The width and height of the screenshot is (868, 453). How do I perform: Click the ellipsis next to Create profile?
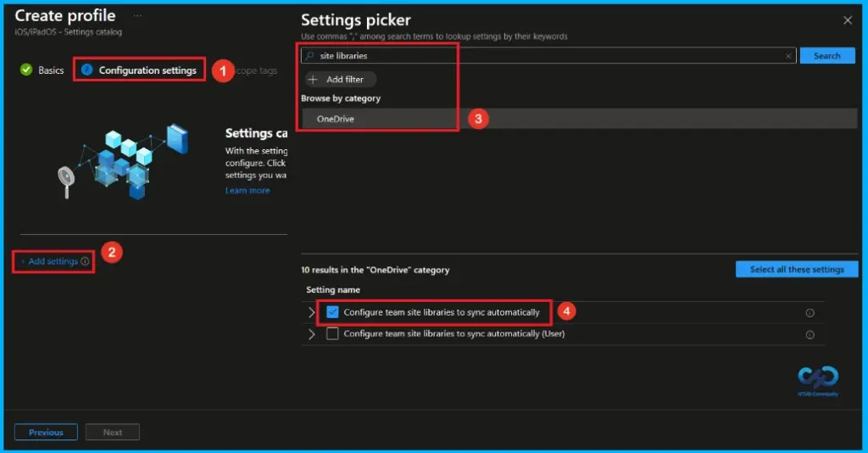(137, 15)
